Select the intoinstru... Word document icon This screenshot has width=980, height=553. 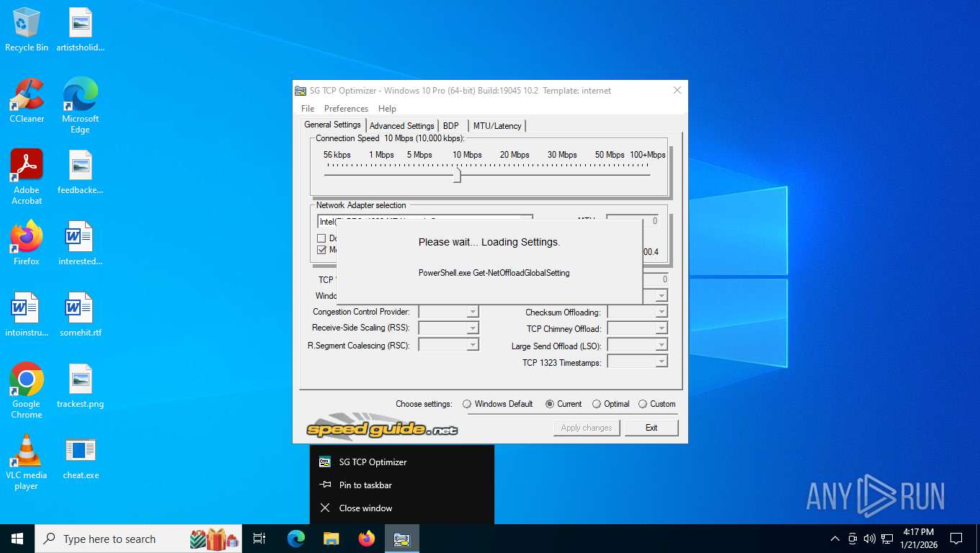27,315
